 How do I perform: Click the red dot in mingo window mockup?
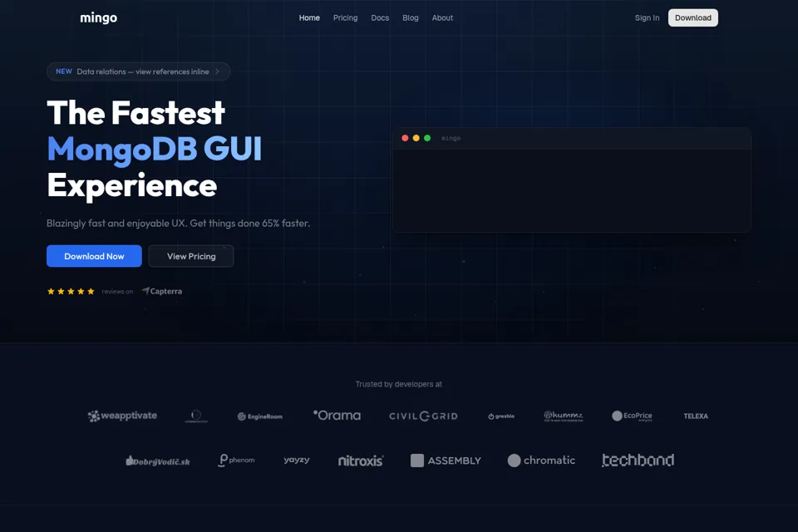pyautogui.click(x=405, y=138)
